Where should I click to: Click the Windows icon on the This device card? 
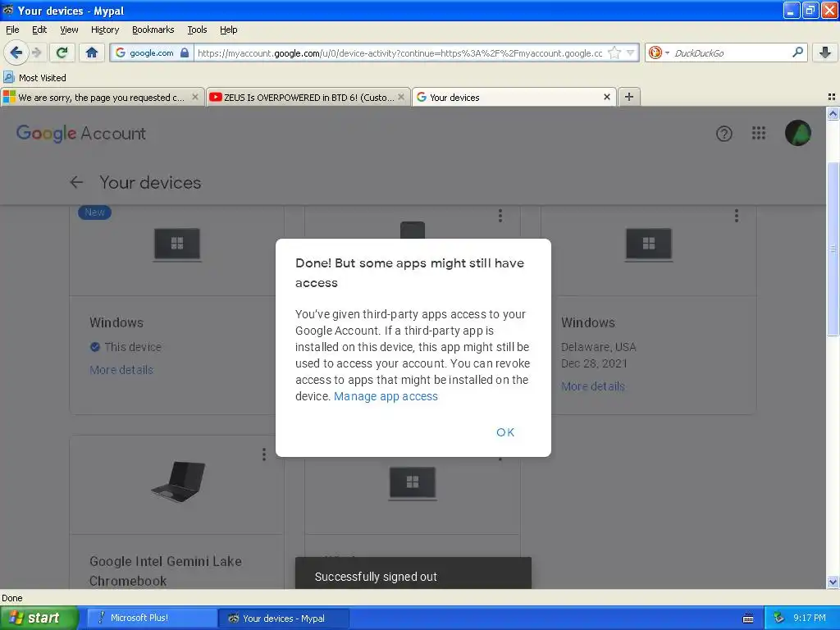pos(177,244)
